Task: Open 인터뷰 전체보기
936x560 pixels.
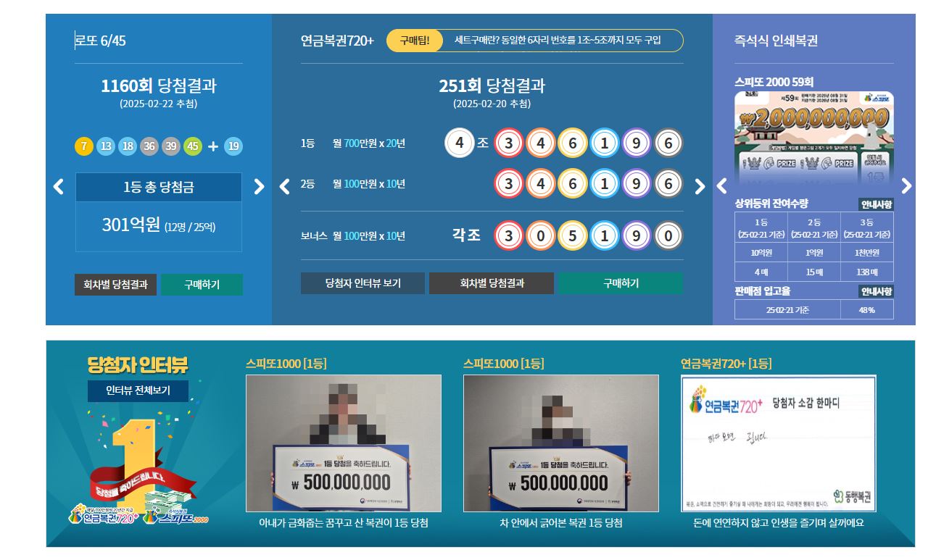Action: 138,391
